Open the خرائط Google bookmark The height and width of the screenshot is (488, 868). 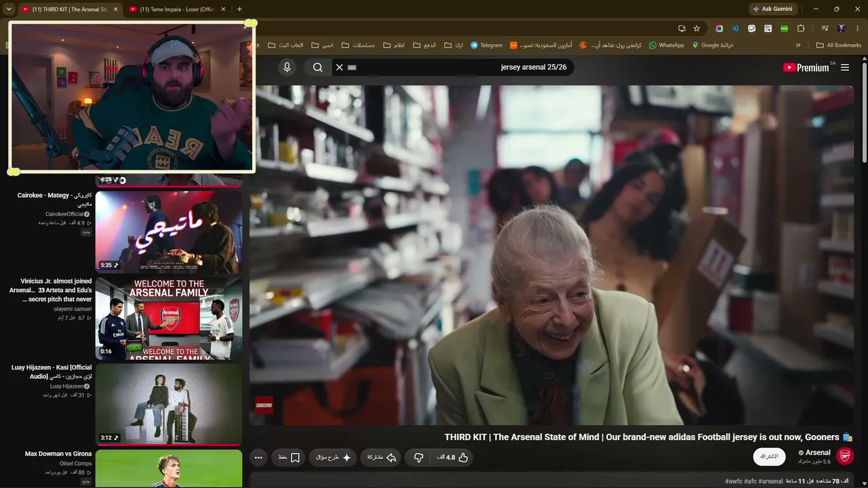pos(713,45)
